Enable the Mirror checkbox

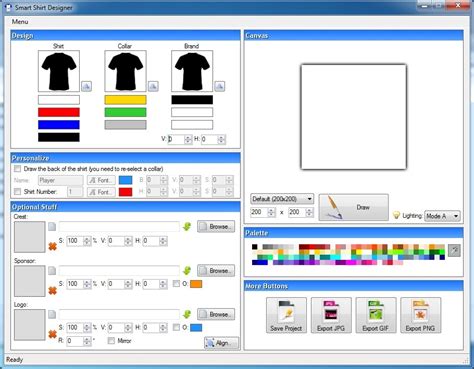[111, 341]
